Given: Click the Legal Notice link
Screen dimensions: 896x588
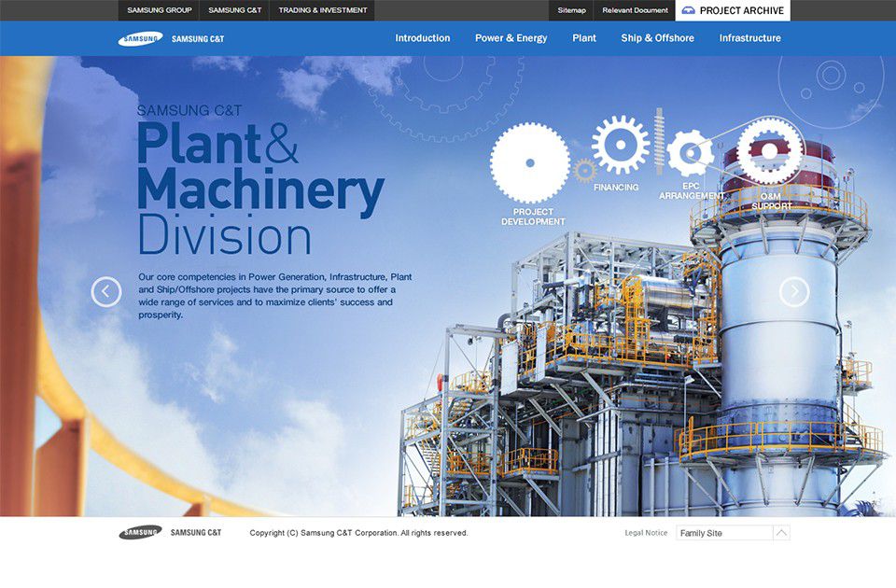Looking at the screenshot, I should [646, 533].
